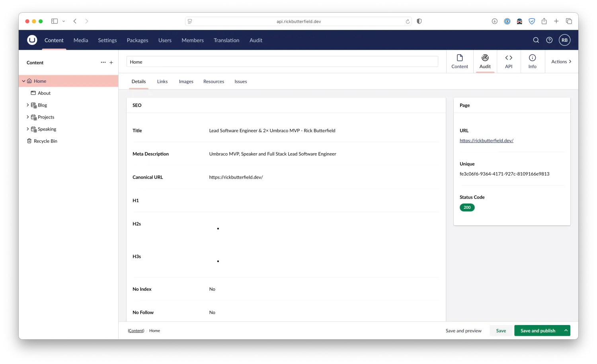Open the search magnifier icon

pyautogui.click(x=536, y=40)
